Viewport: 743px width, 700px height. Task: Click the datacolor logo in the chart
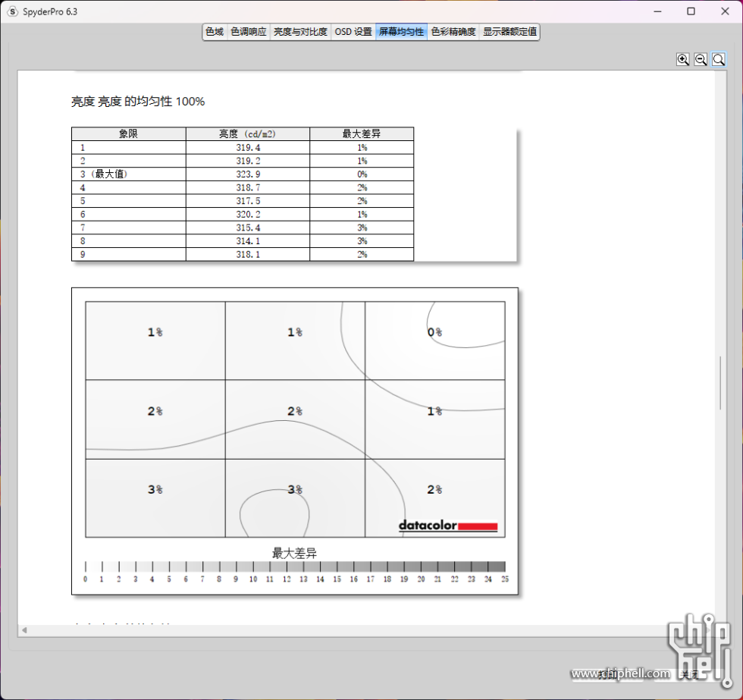[x=448, y=526]
